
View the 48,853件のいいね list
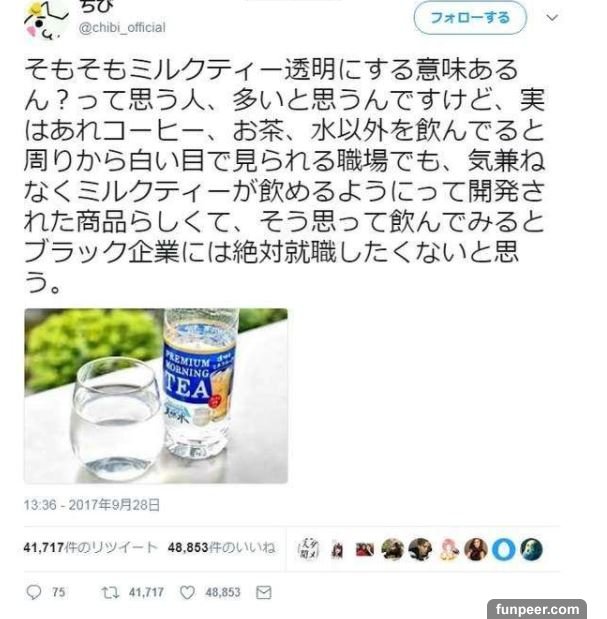click(x=221, y=548)
